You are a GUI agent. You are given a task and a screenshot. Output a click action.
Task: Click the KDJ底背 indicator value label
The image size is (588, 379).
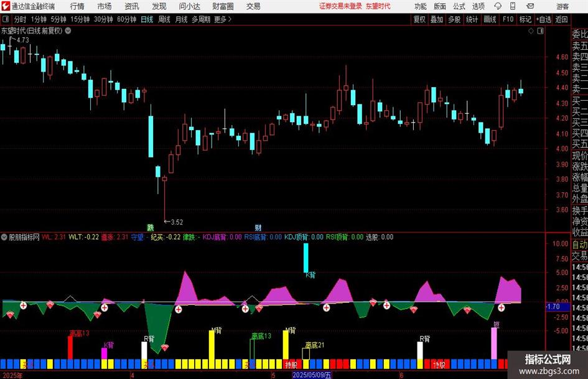coord(222,237)
